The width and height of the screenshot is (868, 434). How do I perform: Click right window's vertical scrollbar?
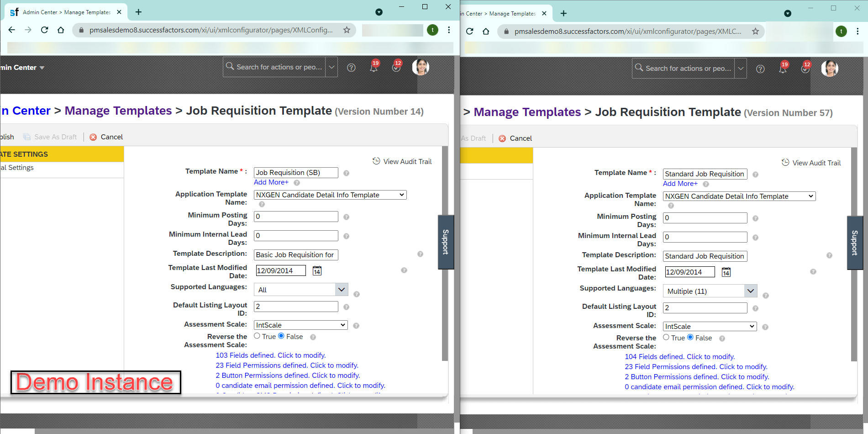click(854, 255)
